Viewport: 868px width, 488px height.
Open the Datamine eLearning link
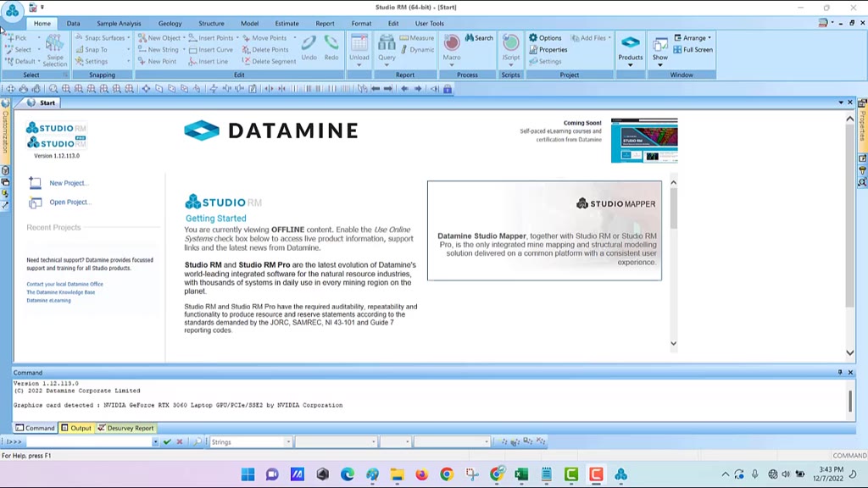coord(48,301)
